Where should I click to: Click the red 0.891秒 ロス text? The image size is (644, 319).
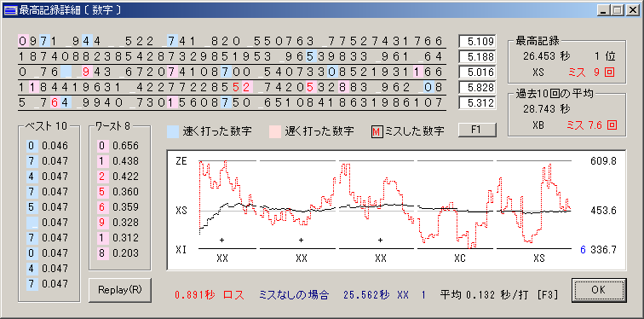point(210,295)
